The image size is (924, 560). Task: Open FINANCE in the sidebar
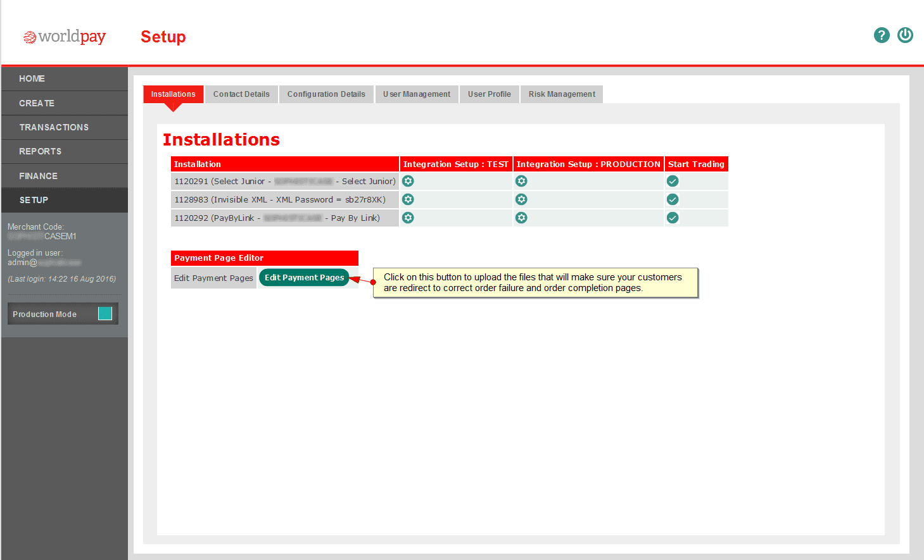65,176
